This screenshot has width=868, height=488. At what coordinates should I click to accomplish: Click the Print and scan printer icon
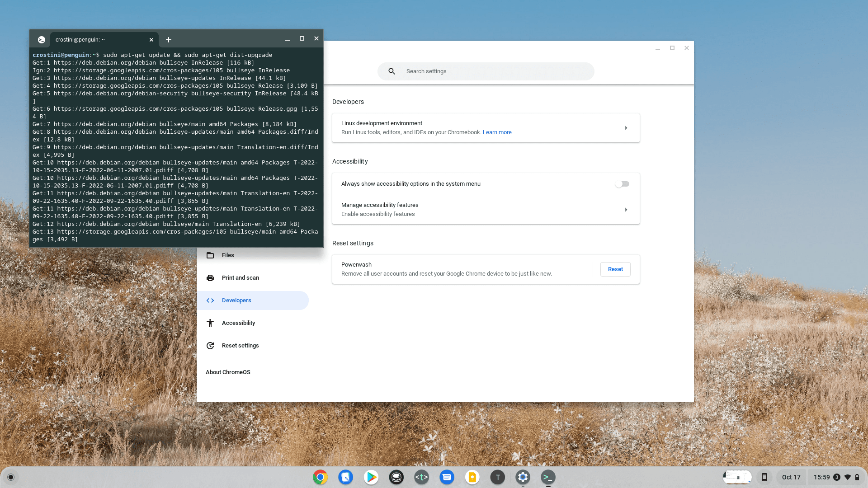point(210,278)
